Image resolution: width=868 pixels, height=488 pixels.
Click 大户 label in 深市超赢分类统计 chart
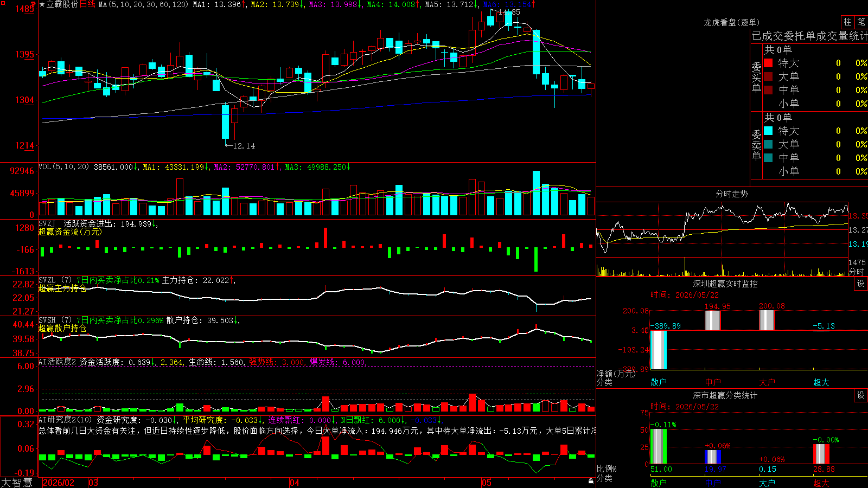pyautogui.click(x=767, y=483)
